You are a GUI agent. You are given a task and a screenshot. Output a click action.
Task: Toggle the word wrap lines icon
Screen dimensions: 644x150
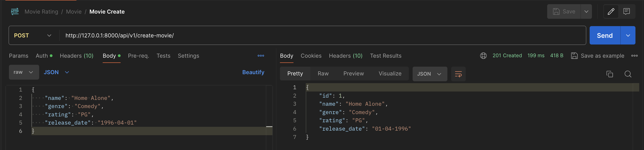[x=458, y=74]
